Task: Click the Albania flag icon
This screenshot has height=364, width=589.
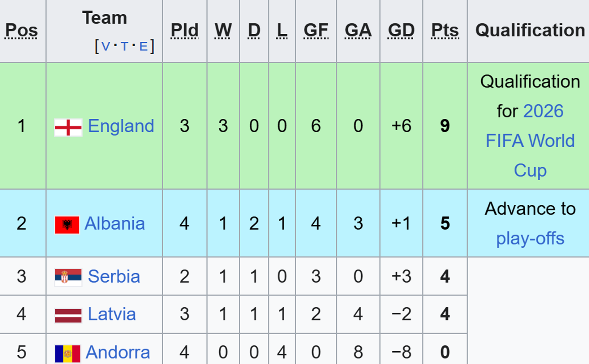Action: [x=67, y=225]
